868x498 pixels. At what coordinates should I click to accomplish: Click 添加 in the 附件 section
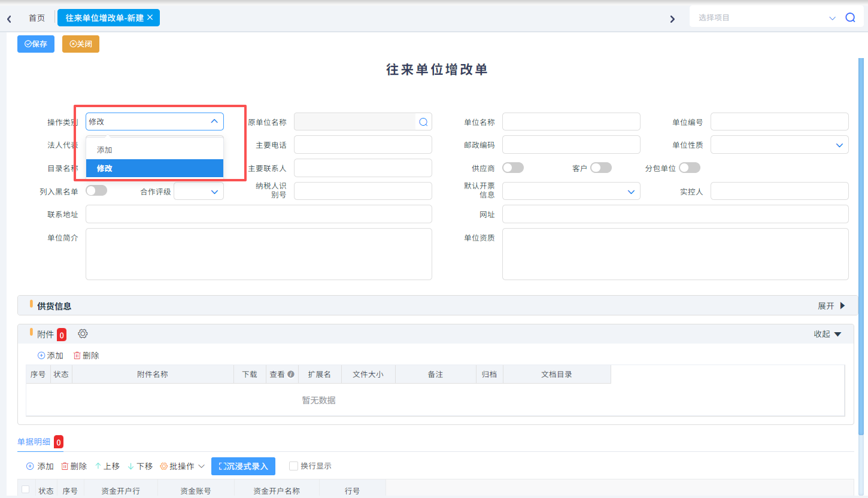pos(50,356)
